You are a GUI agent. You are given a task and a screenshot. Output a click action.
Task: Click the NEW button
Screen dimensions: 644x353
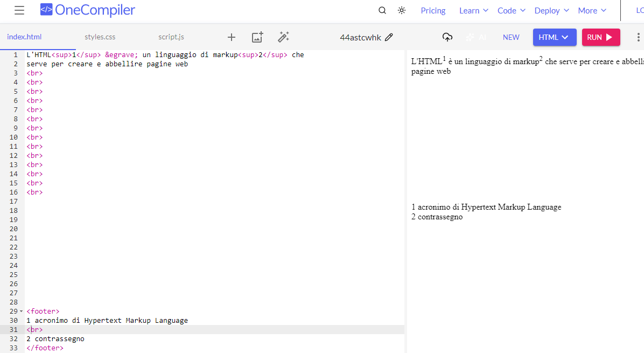[x=511, y=37]
